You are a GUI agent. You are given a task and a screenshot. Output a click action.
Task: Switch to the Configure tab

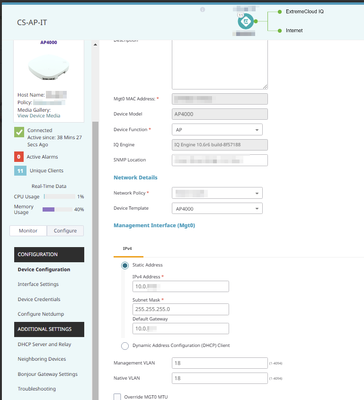point(65,231)
